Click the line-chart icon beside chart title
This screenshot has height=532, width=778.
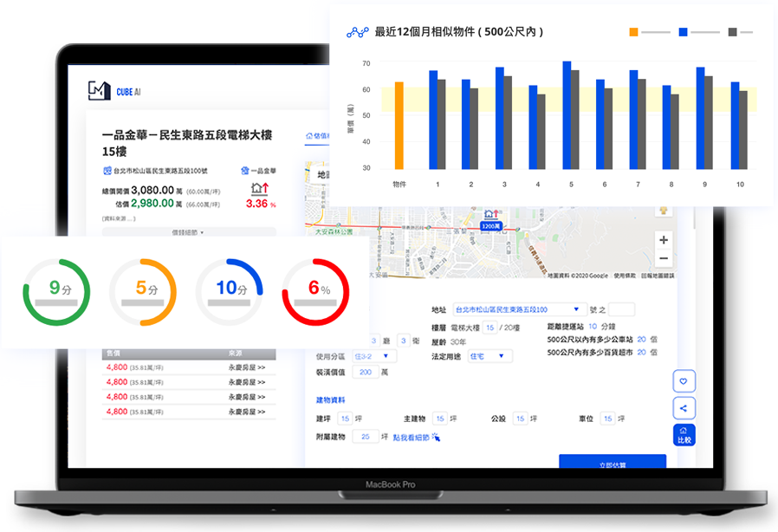(357, 32)
